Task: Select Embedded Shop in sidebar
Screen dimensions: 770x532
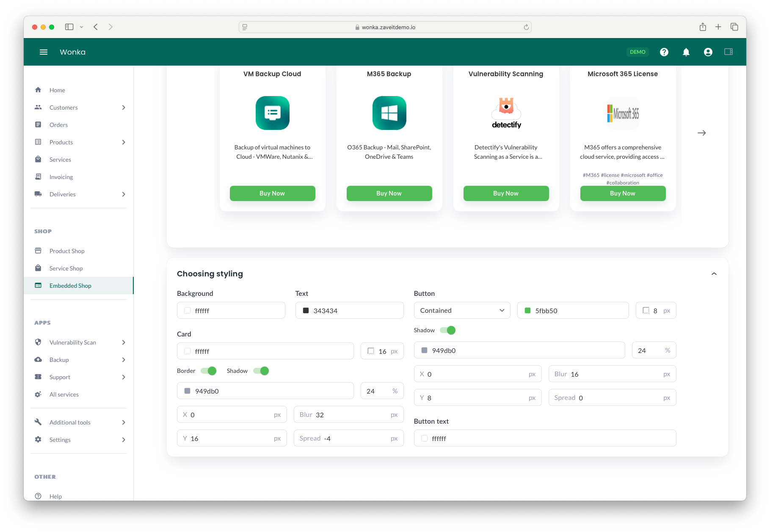Action: pyautogui.click(x=79, y=286)
